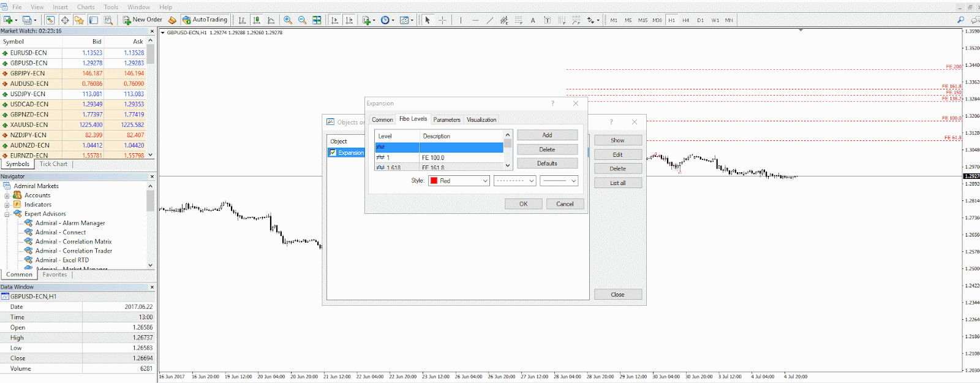Open the line width dropdown
The image size is (980, 383).
click(559, 181)
